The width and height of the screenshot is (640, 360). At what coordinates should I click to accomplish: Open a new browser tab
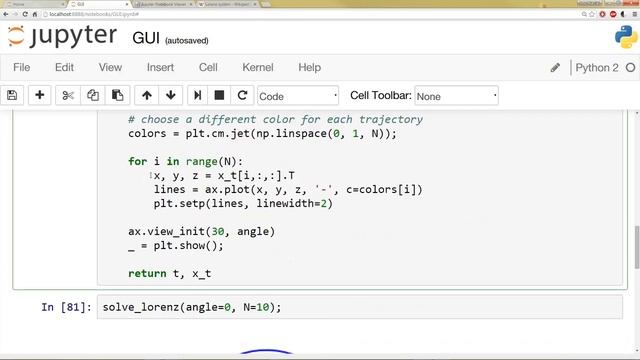click(x=266, y=4)
